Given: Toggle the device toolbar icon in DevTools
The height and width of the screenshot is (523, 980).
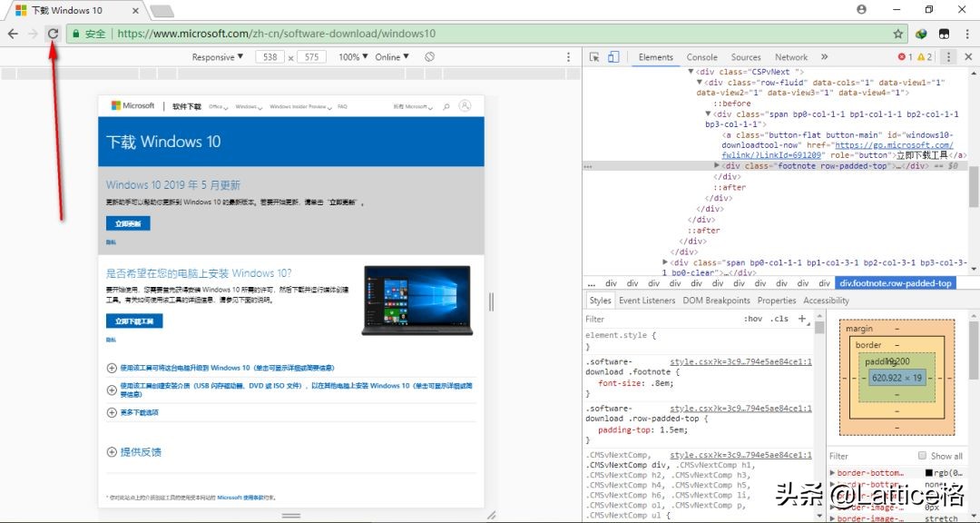Looking at the screenshot, I should [x=613, y=57].
